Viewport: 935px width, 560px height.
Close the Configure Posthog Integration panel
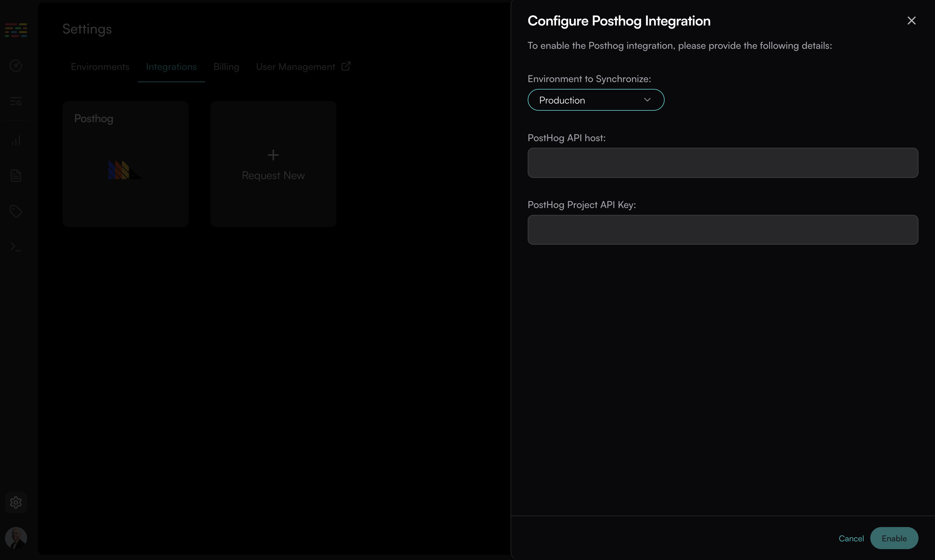pyautogui.click(x=911, y=21)
